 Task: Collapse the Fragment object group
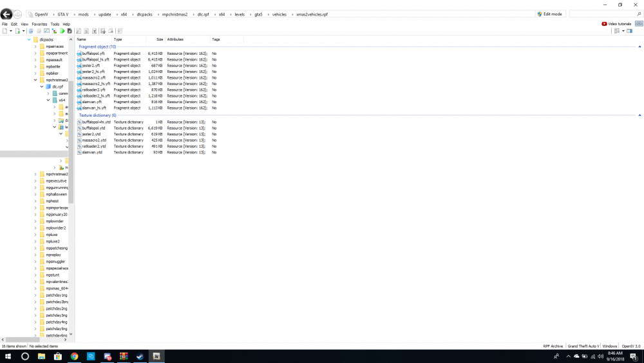[639, 46]
